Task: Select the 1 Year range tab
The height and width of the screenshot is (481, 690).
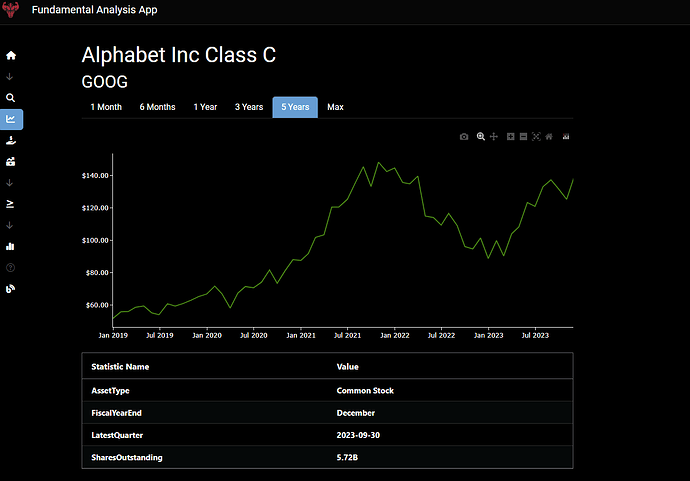Action: click(206, 107)
